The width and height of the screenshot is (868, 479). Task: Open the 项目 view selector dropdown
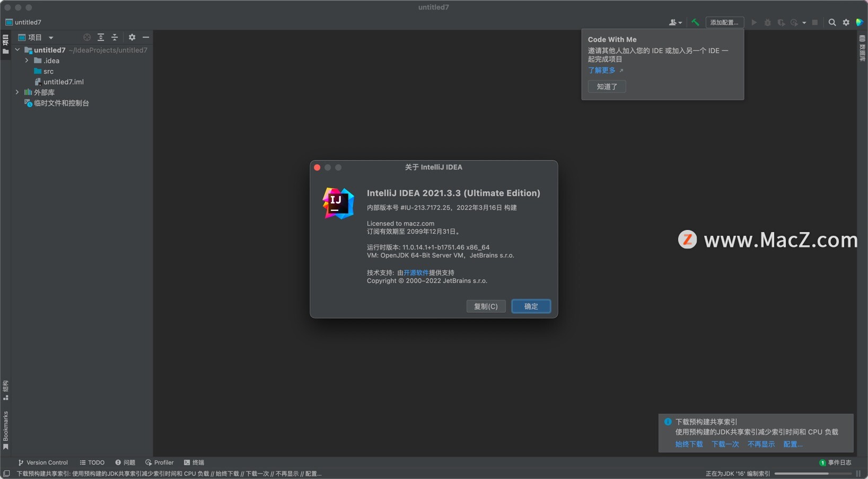(x=36, y=38)
